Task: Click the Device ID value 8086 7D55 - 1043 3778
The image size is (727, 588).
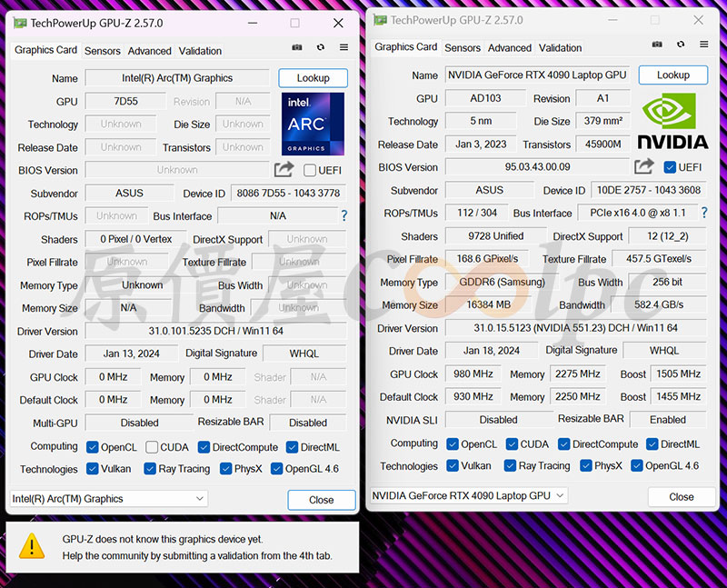Action: pos(288,193)
